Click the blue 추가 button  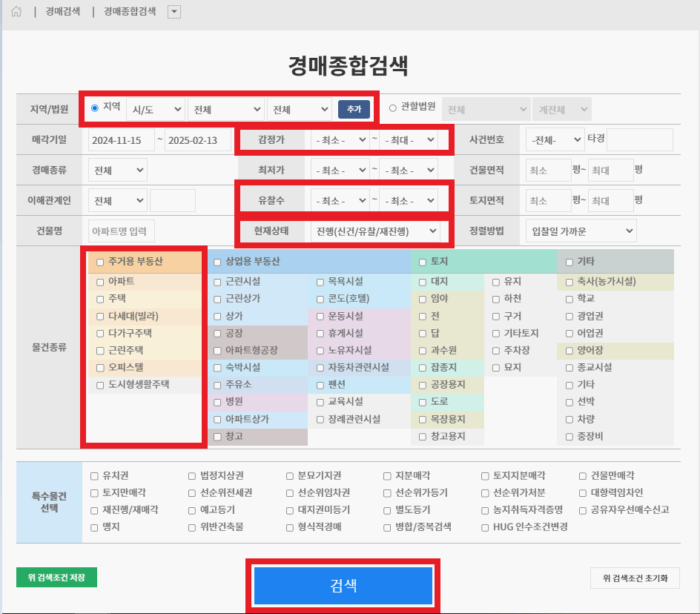coord(354,108)
